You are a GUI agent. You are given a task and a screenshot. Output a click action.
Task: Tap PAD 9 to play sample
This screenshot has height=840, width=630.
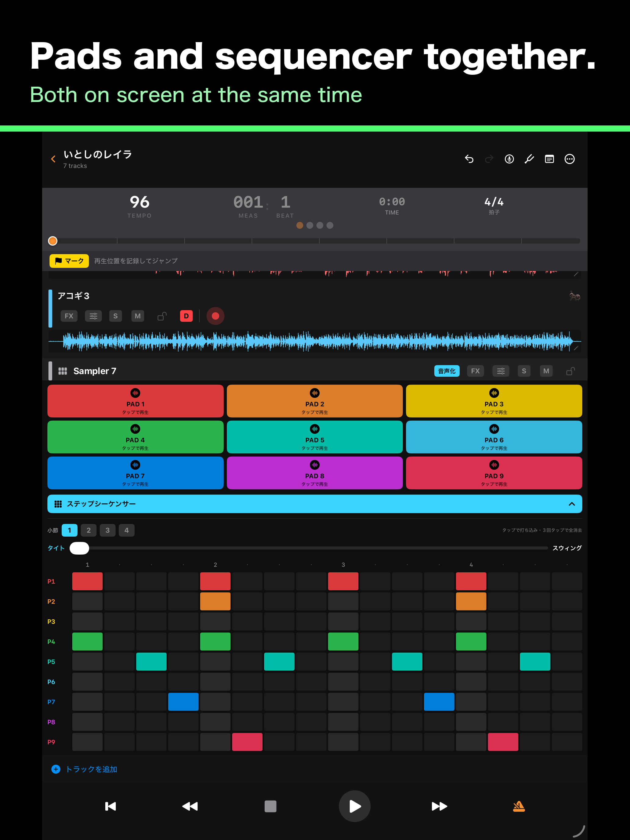click(x=494, y=473)
